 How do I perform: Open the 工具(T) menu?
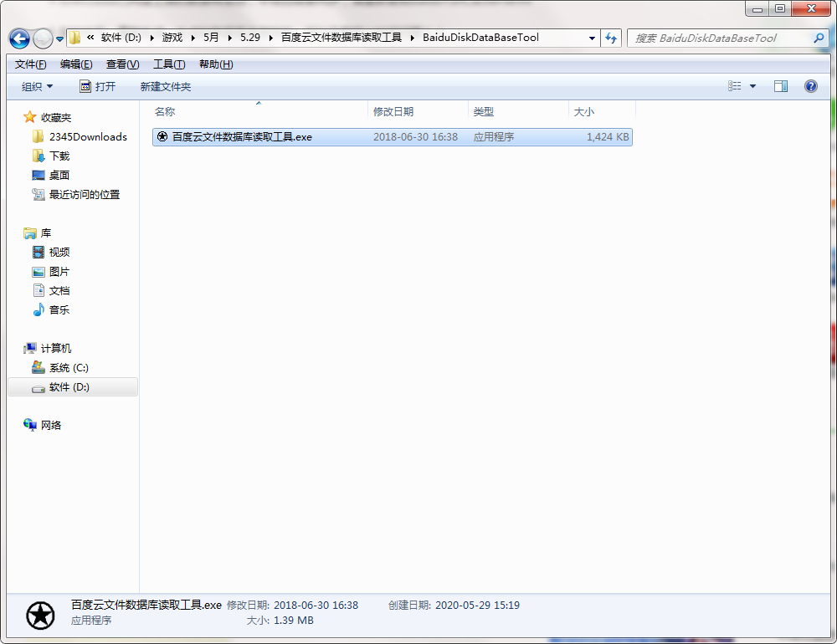[169, 64]
